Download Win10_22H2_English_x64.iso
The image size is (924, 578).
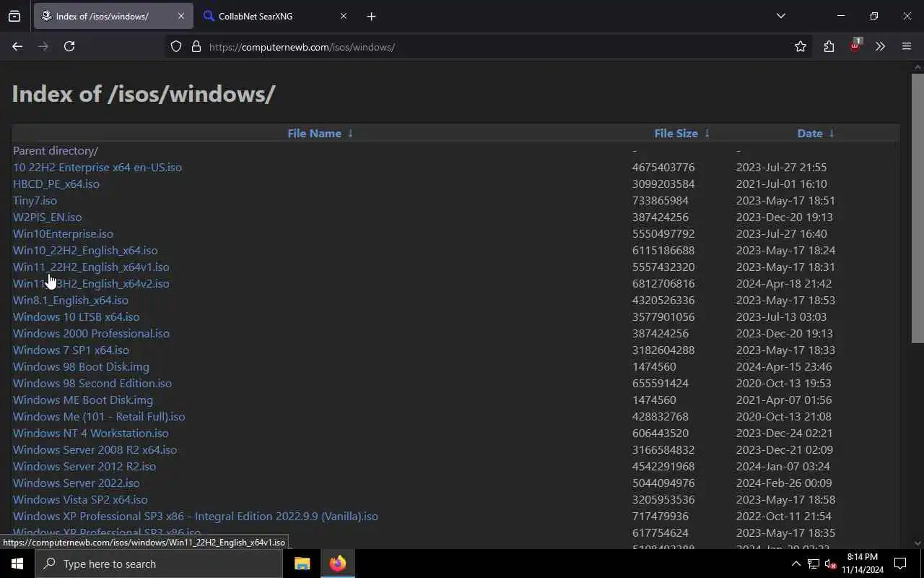pyautogui.click(x=85, y=250)
